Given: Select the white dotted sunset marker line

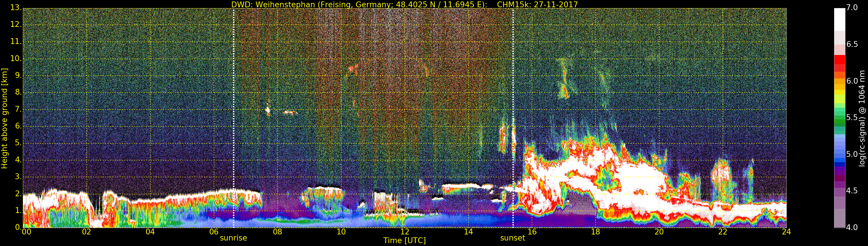Looking at the screenshot, I should (x=513, y=118).
